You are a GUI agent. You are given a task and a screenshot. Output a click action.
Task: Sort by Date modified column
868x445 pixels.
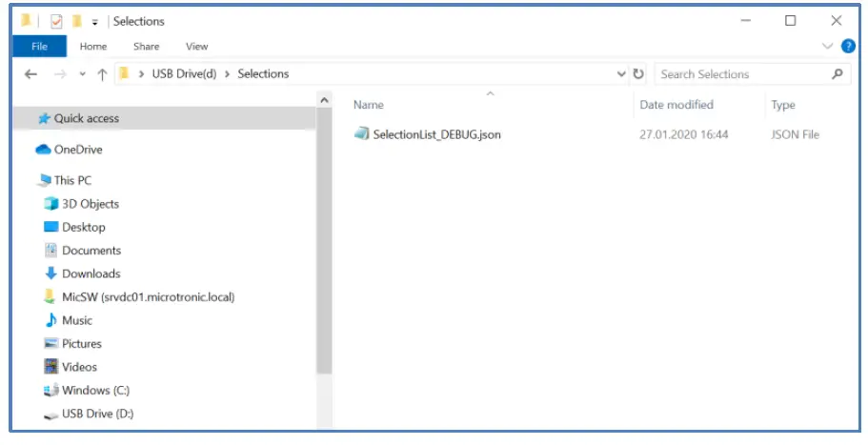(676, 105)
